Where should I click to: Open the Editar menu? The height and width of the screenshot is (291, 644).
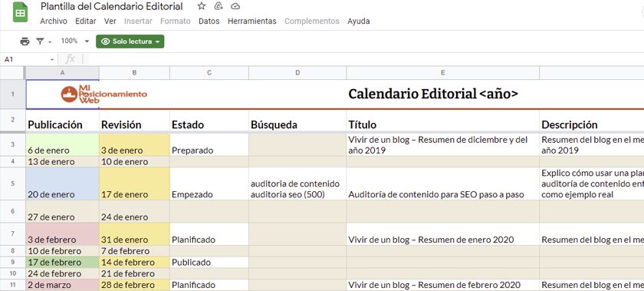86,21
